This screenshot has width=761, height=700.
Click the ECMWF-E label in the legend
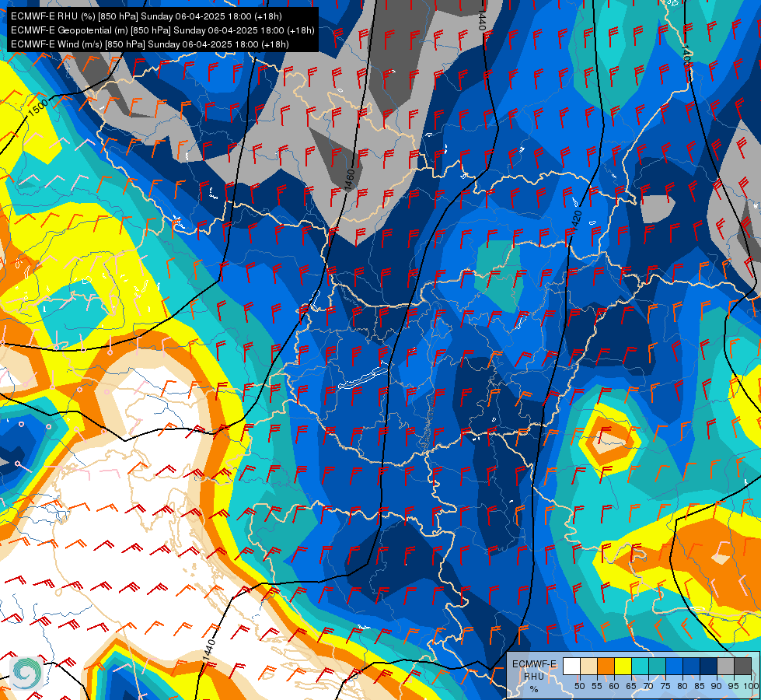click(x=534, y=664)
